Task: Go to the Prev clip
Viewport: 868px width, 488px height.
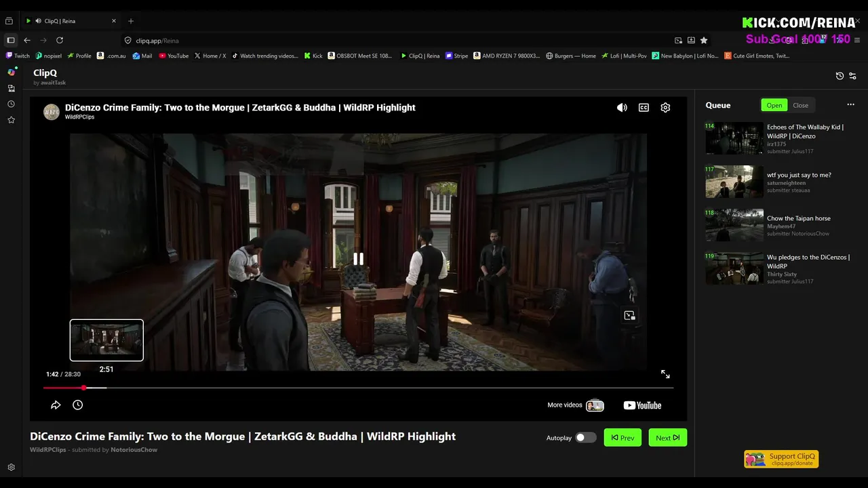Action: point(622,438)
